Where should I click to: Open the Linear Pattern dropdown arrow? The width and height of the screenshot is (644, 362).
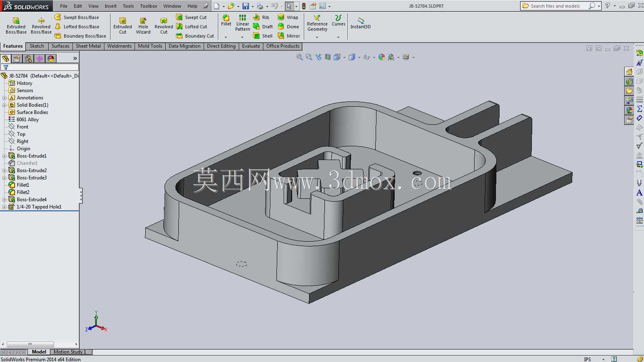coord(242,37)
